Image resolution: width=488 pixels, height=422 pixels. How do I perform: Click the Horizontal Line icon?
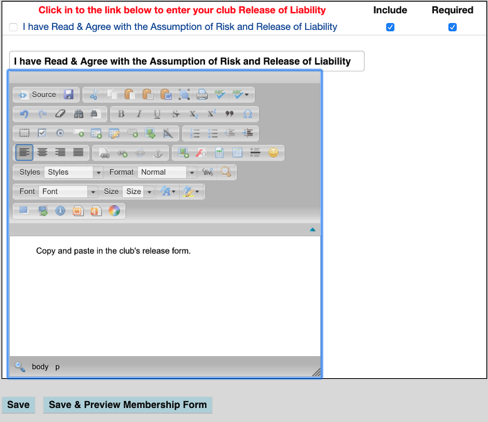coord(255,153)
